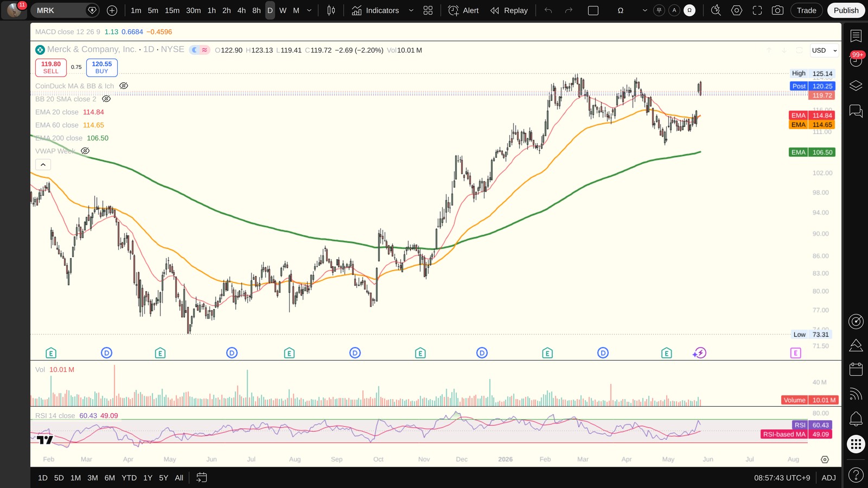Image resolution: width=868 pixels, height=488 pixels.
Task: Create an Alert
Action: (x=464, y=10)
